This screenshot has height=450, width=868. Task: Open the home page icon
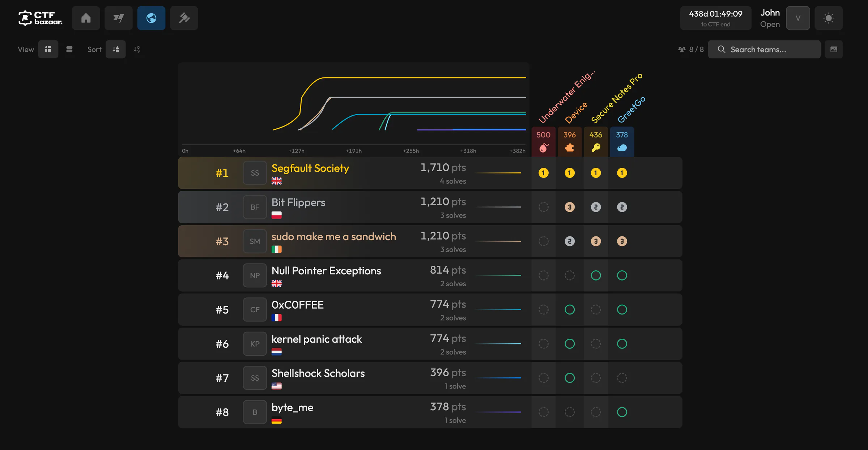(x=86, y=18)
